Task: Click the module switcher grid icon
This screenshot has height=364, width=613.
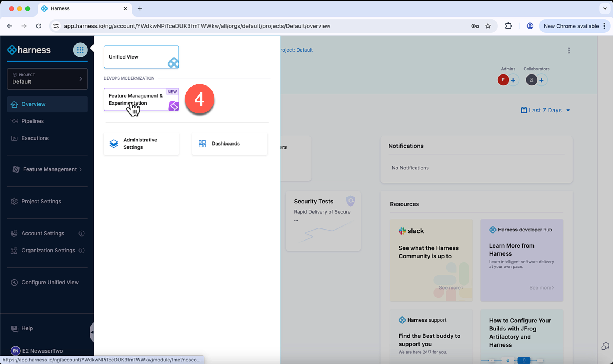Action: tap(80, 50)
